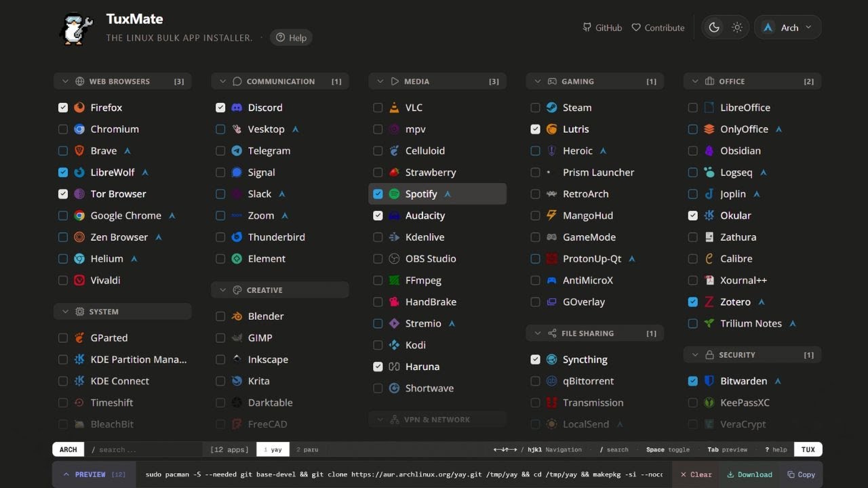Image resolution: width=868 pixels, height=488 pixels.
Task: Click the Thunderbird icon
Action: pos(237,237)
